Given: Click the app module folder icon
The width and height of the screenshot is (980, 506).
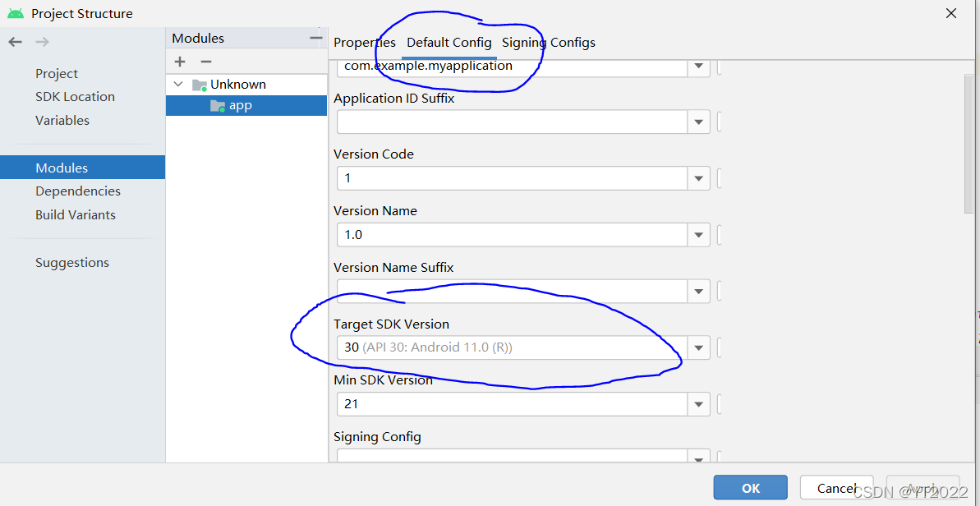Looking at the screenshot, I should point(218,106).
